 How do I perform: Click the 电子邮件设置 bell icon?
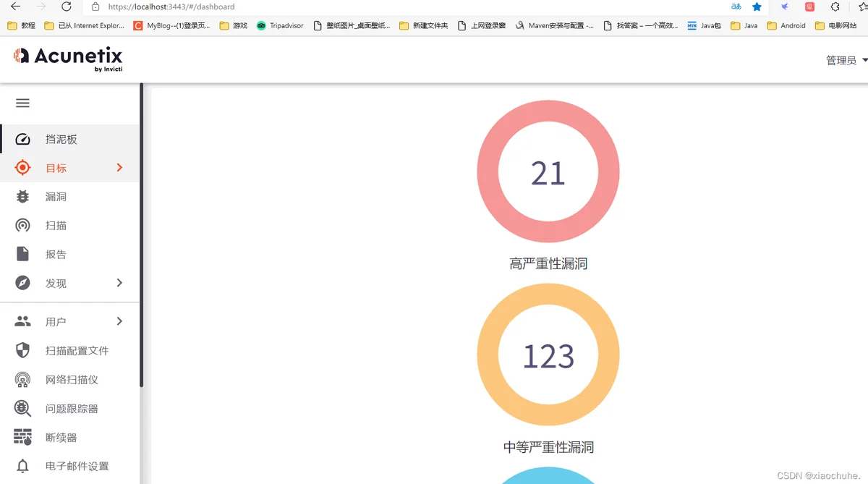pyautogui.click(x=22, y=466)
